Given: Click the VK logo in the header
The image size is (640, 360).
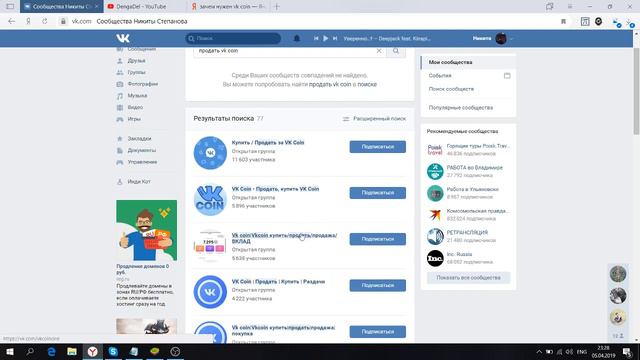Looking at the screenshot, I should tap(123, 38).
